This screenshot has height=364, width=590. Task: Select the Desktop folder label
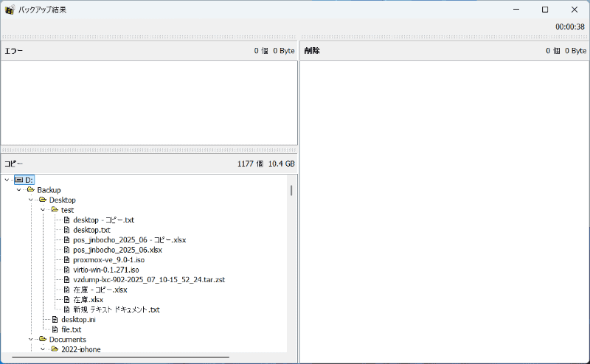pyautogui.click(x=63, y=200)
